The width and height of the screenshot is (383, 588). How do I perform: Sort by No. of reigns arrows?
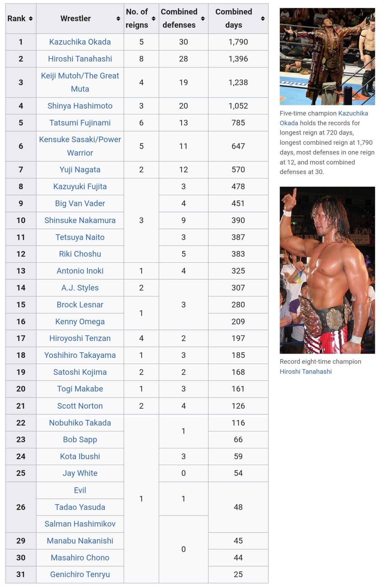(154, 18)
